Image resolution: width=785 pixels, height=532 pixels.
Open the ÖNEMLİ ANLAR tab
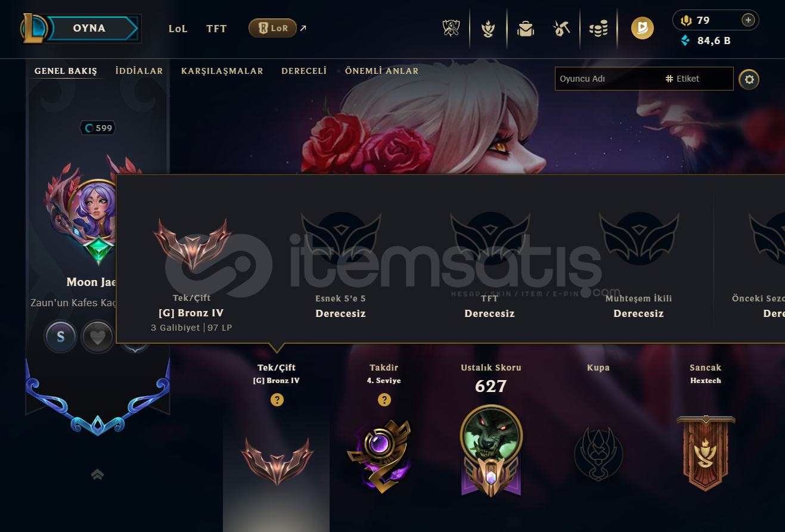[381, 71]
